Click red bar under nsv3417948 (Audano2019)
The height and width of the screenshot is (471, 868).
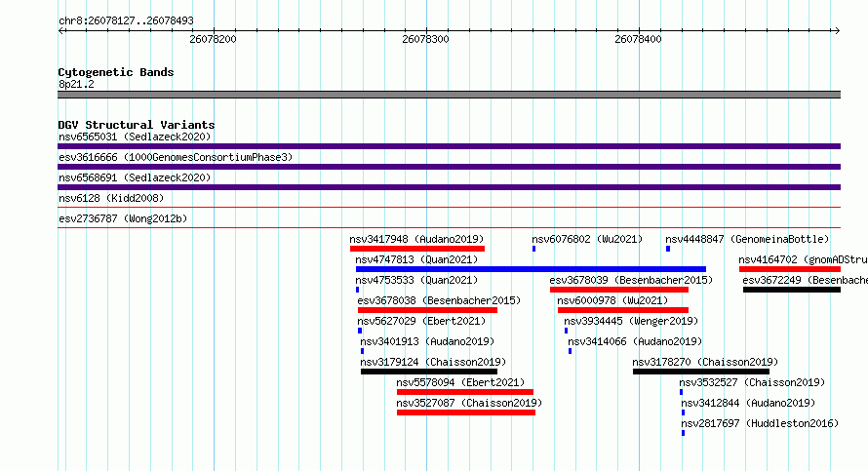pyautogui.click(x=417, y=249)
